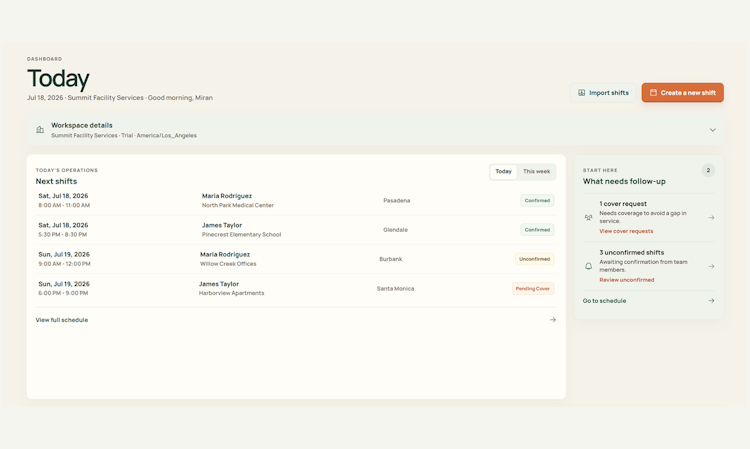Select James Taylor at Pinecrest Elementary School
This screenshot has width=750, height=449.
click(222, 225)
